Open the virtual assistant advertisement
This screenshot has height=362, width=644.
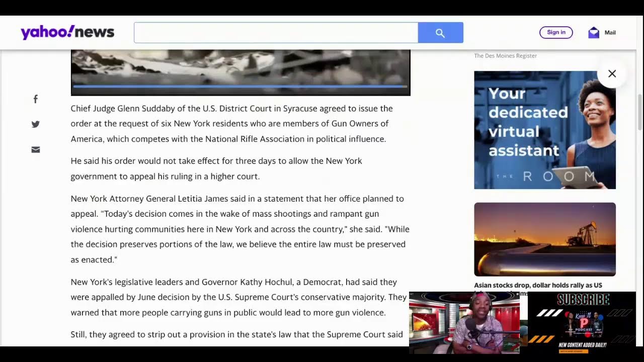[x=545, y=130]
